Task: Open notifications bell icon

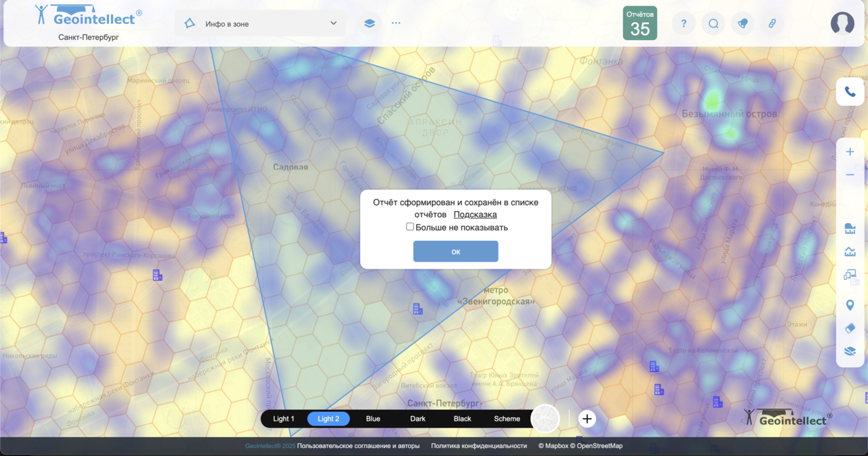Action: [x=743, y=24]
